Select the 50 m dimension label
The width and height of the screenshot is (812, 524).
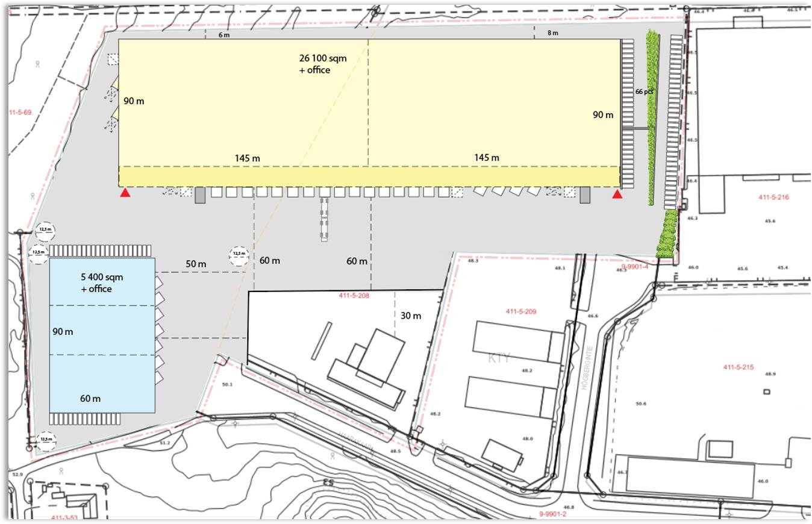point(196,264)
